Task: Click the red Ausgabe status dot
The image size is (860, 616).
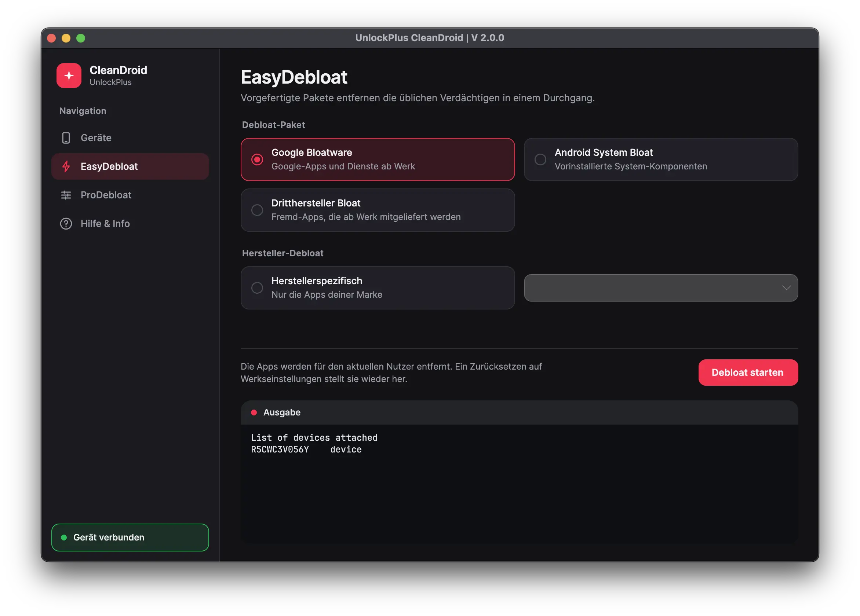Action: pyautogui.click(x=254, y=412)
